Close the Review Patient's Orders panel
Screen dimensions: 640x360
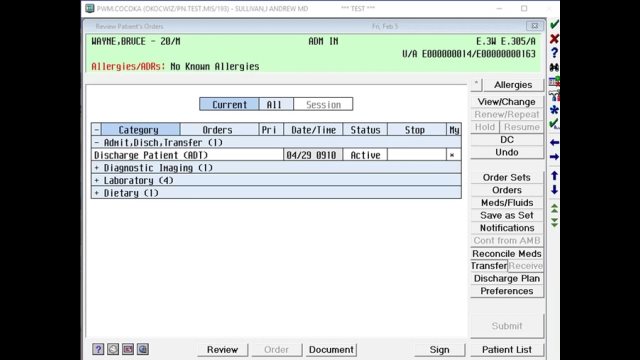[534, 26]
